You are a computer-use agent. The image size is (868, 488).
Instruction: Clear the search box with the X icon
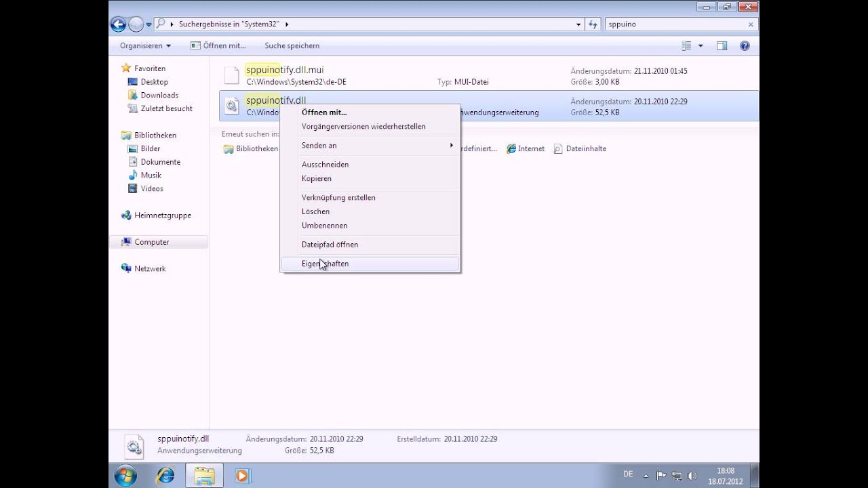(x=751, y=24)
